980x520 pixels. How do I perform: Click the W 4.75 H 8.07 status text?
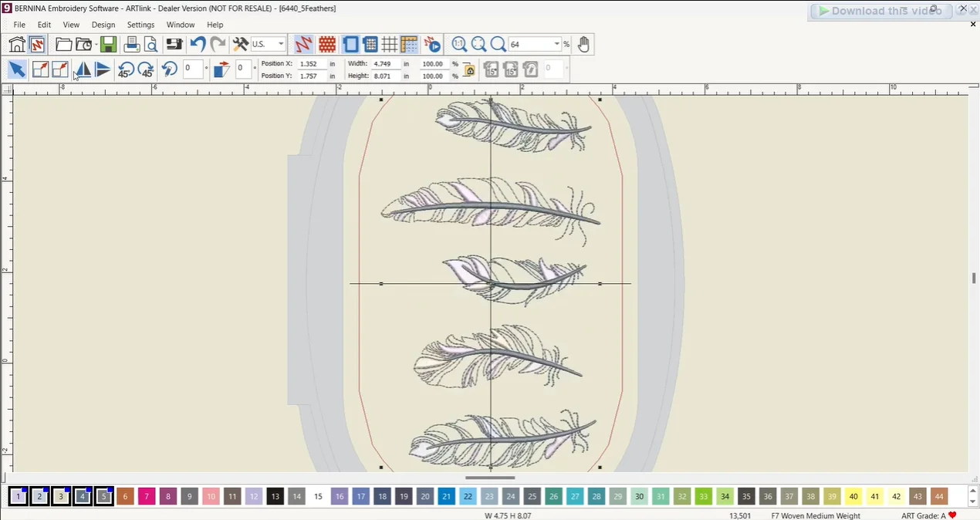click(x=509, y=515)
